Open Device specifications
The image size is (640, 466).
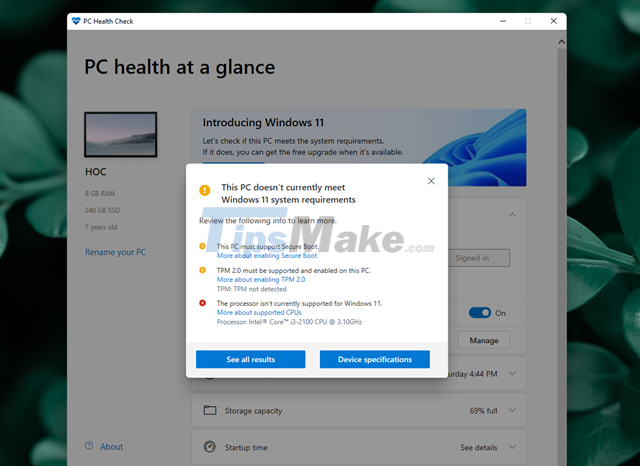tap(375, 359)
